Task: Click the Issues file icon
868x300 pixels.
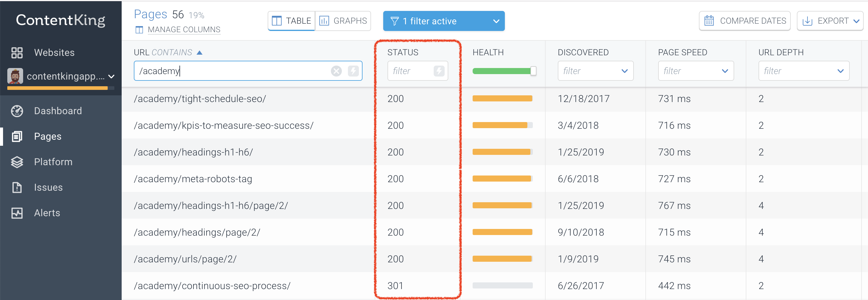Action: tap(17, 188)
